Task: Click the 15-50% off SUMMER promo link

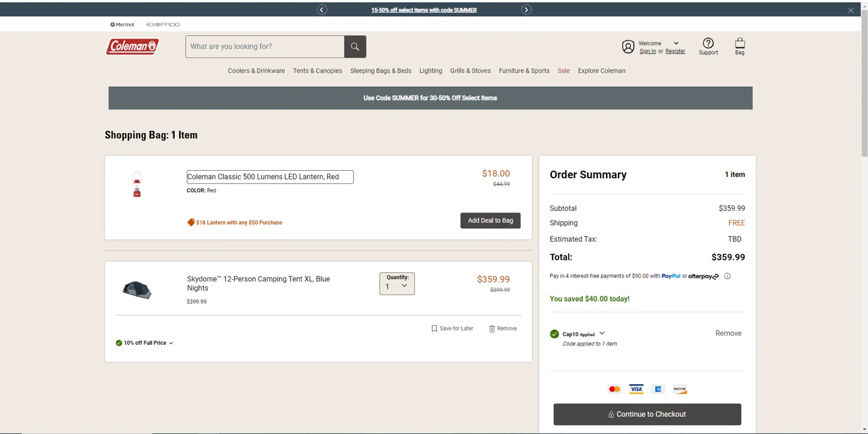Action: tap(424, 10)
